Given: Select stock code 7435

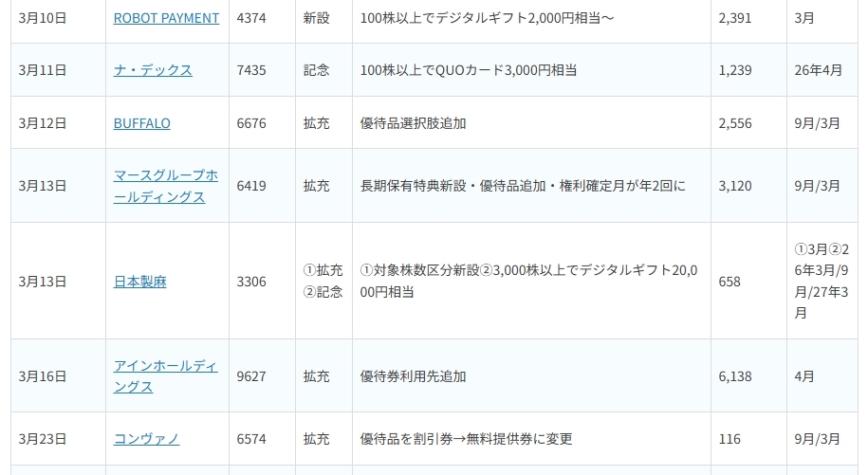Looking at the screenshot, I should point(251,70).
